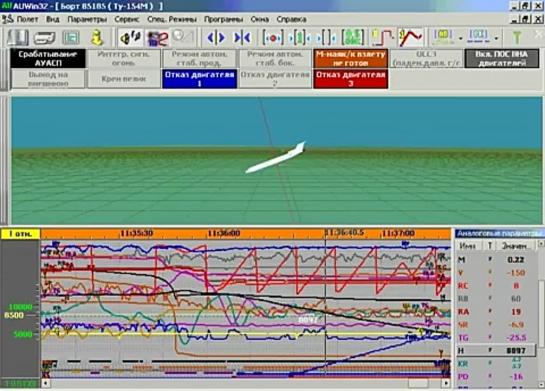Toggle the red Отказ двигателя 3 indicator

tap(351, 79)
